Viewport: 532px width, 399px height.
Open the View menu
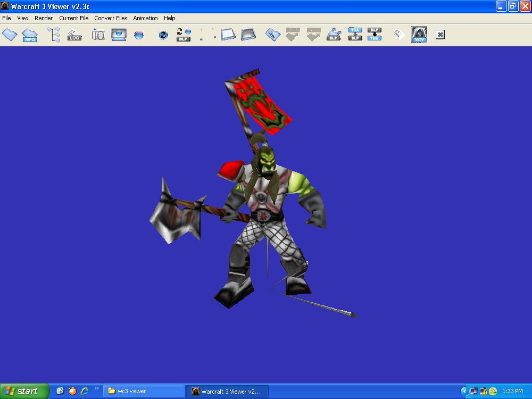[x=23, y=18]
